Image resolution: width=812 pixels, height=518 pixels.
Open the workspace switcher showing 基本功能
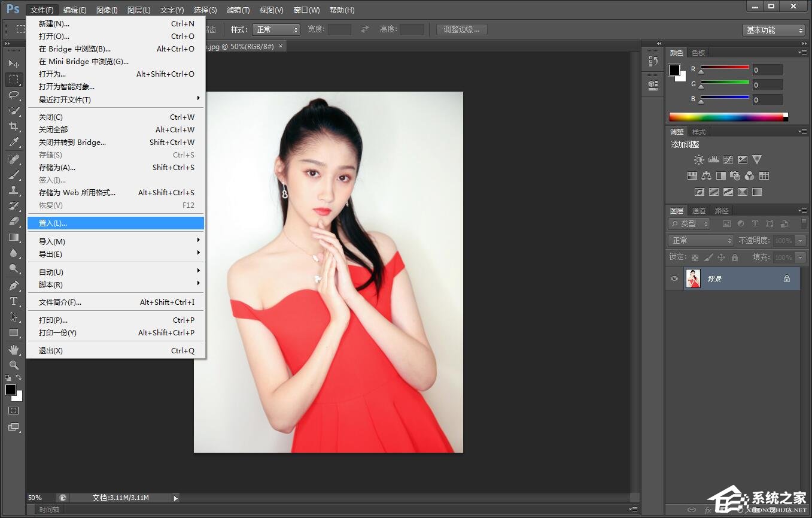pyautogui.click(x=773, y=29)
